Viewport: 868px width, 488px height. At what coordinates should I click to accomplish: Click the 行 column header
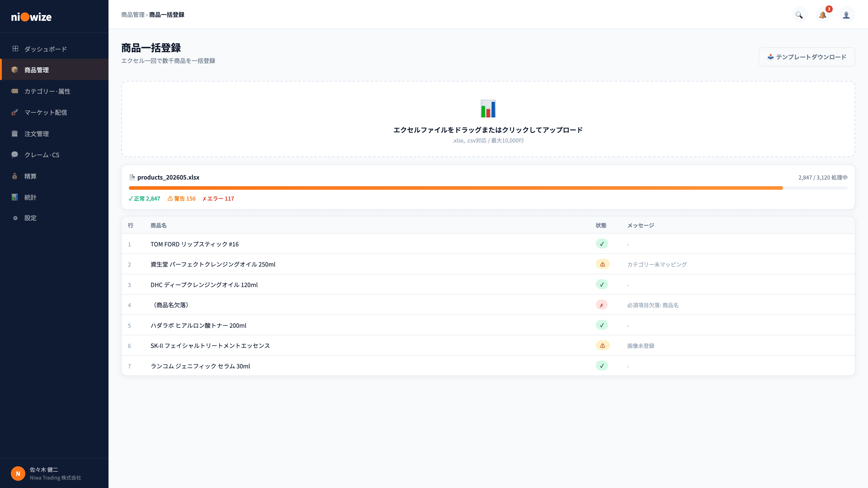click(131, 225)
